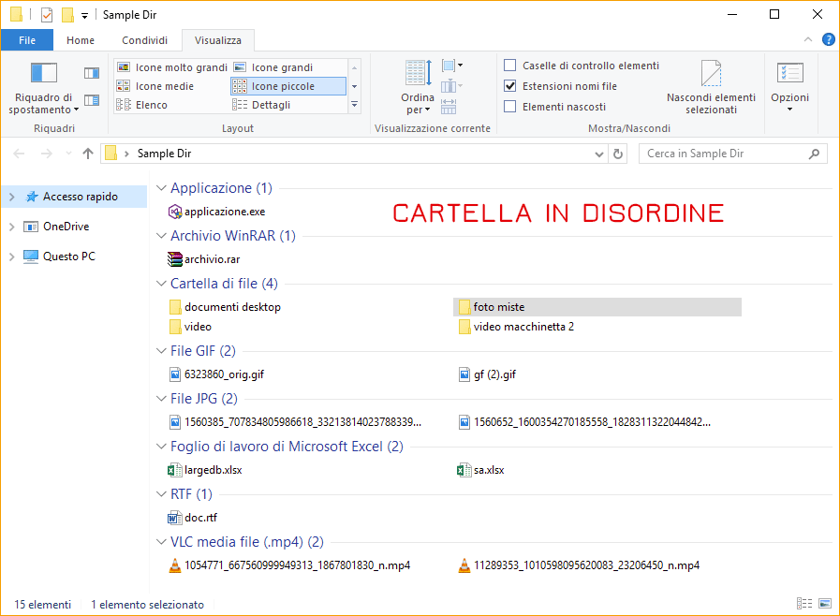Show Elementi nascosti
Viewport: 840px width, 616px height.
[x=509, y=105]
